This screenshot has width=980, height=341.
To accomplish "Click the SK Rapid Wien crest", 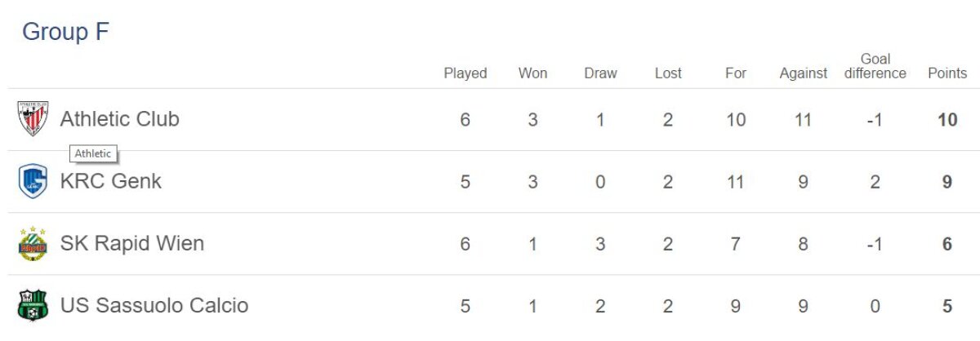I will (33, 244).
